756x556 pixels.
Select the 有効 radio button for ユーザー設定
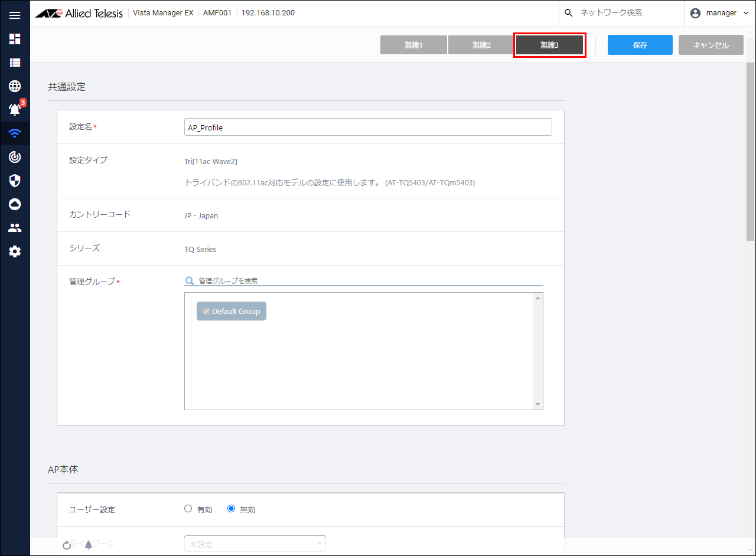click(188, 509)
